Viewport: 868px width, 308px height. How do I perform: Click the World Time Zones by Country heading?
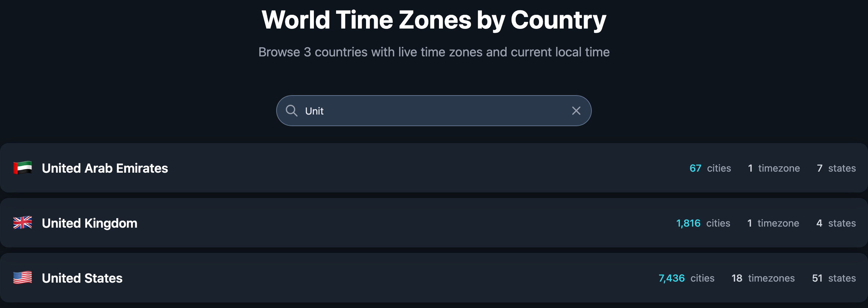[434, 20]
